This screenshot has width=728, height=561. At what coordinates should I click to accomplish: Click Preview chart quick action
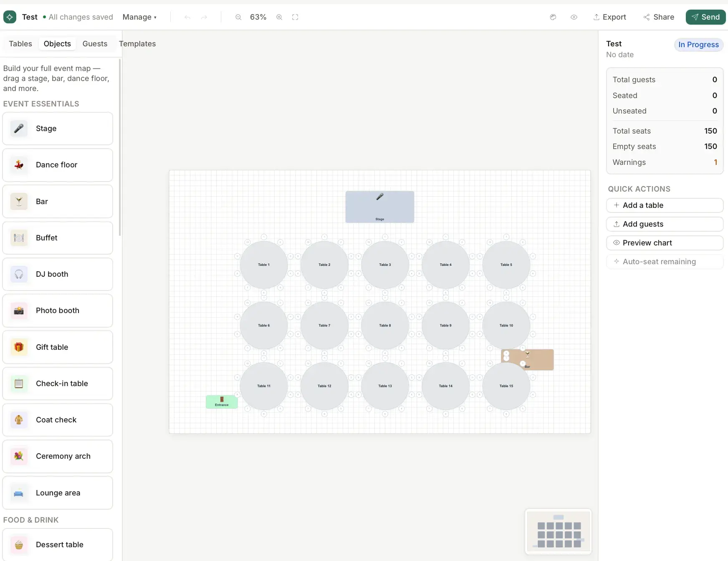(x=665, y=243)
